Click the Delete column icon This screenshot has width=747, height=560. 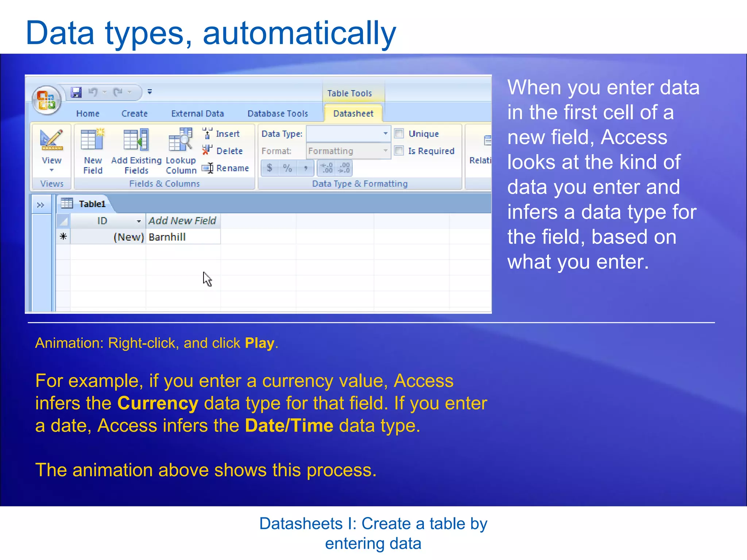pyautogui.click(x=207, y=150)
